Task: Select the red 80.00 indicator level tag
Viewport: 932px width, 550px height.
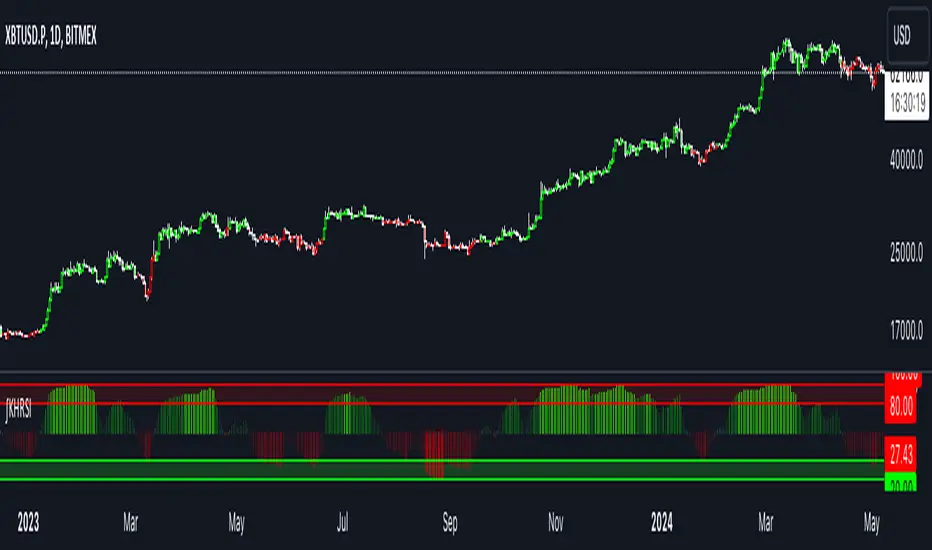Action: pyautogui.click(x=900, y=407)
